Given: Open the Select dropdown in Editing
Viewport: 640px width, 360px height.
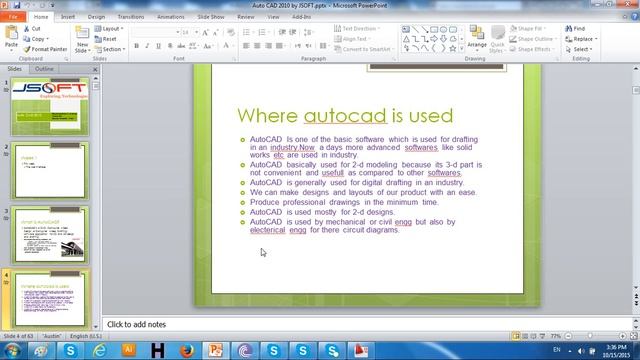Looking at the screenshot, I should (x=579, y=49).
